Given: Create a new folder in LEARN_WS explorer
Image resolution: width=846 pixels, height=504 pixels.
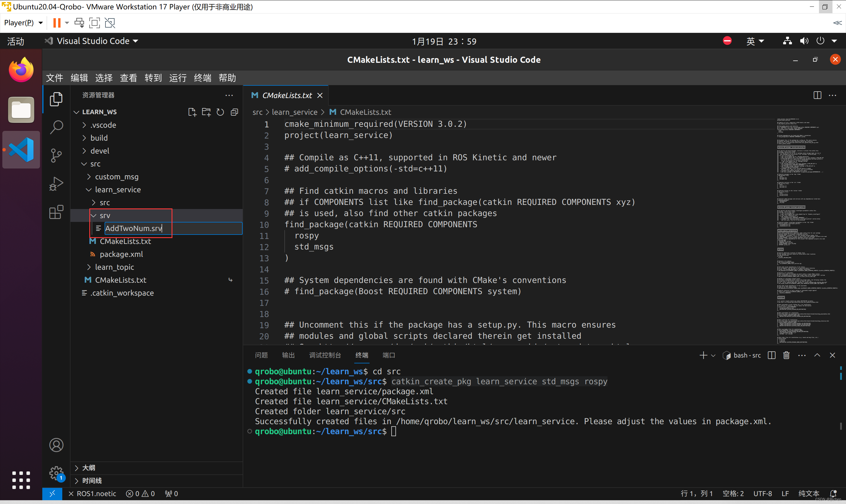Looking at the screenshot, I should (206, 112).
